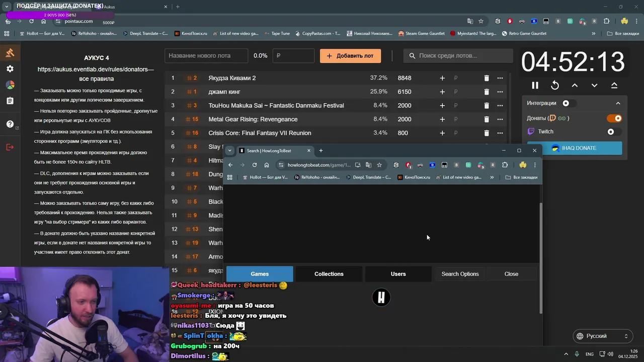Switch to the Search | HowLongToBeat browser tab
This screenshot has width=644, height=362.
(275, 150)
